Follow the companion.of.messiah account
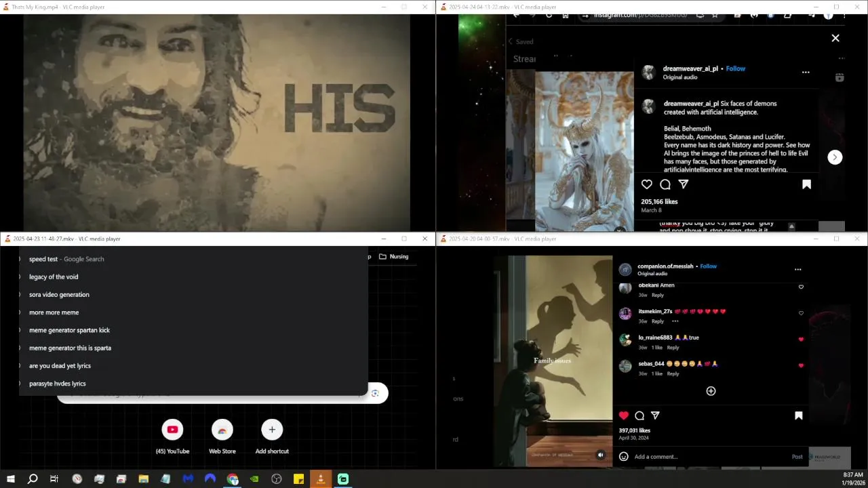 point(709,266)
